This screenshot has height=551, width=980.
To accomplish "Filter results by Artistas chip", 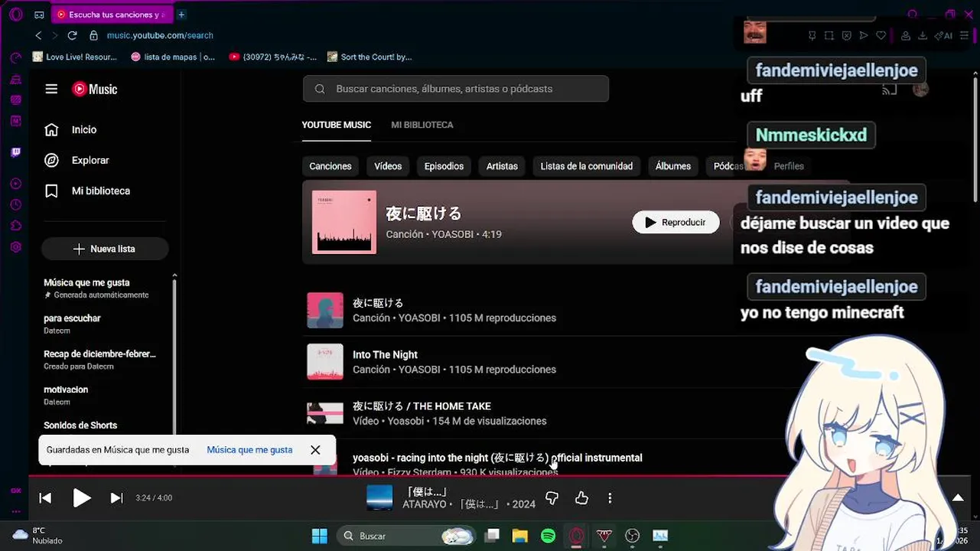I will 502,166.
